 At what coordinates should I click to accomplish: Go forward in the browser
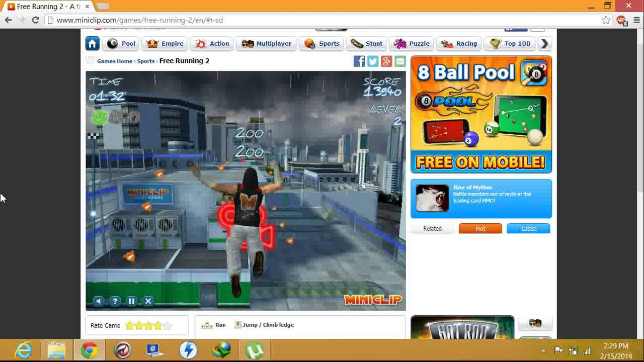22,20
